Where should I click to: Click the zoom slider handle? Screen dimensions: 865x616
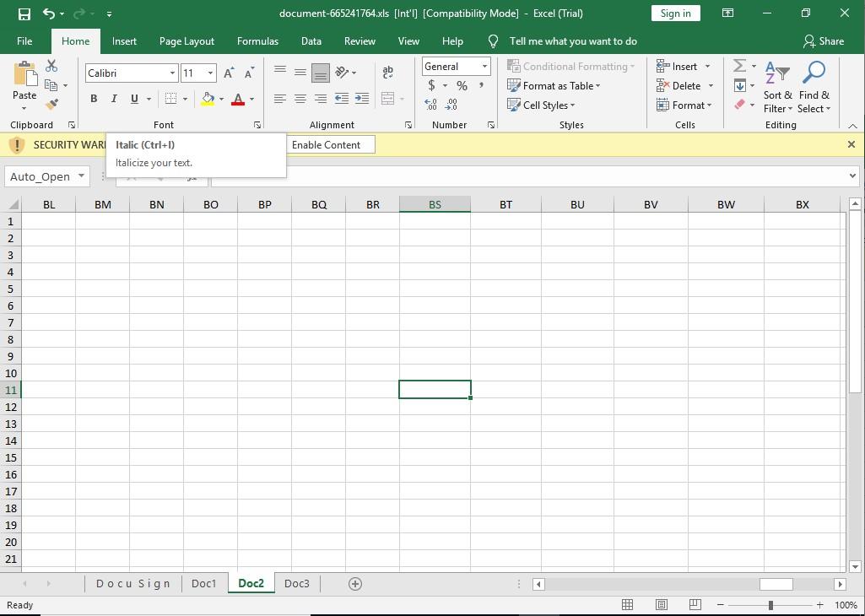click(770, 605)
